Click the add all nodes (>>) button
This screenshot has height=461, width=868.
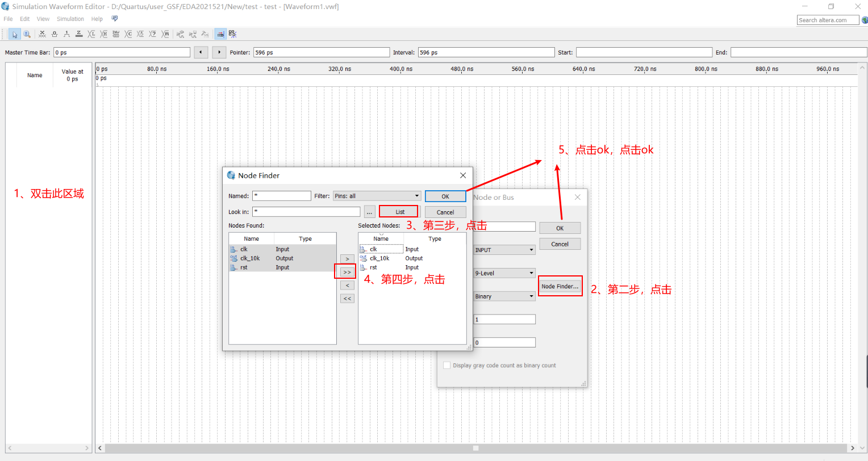[347, 272]
